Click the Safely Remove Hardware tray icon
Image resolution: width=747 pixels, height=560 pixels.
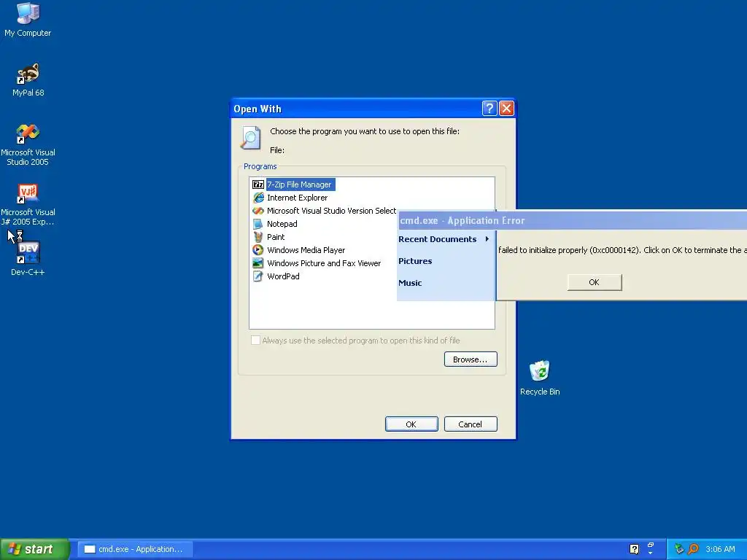pyautogui.click(x=679, y=549)
